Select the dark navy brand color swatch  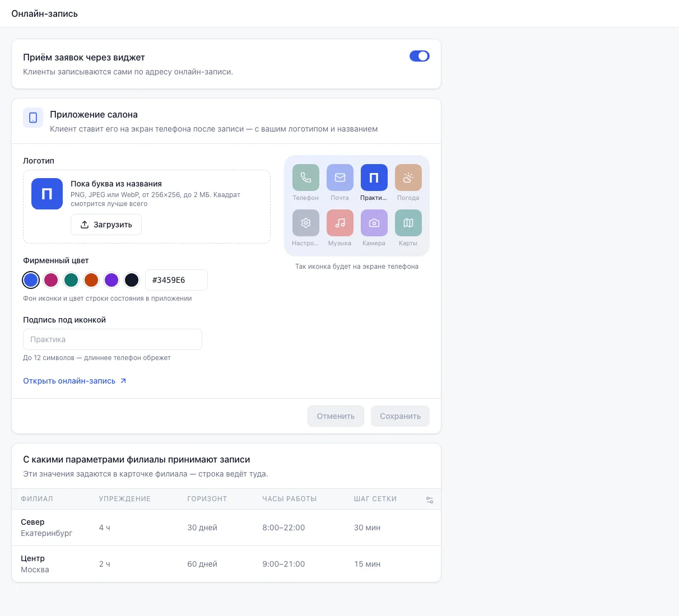point(132,280)
